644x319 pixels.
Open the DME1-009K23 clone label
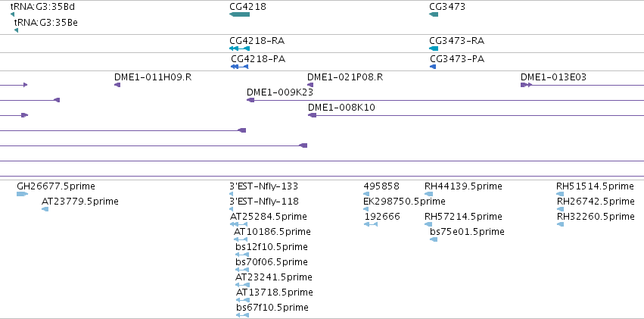click(x=280, y=92)
